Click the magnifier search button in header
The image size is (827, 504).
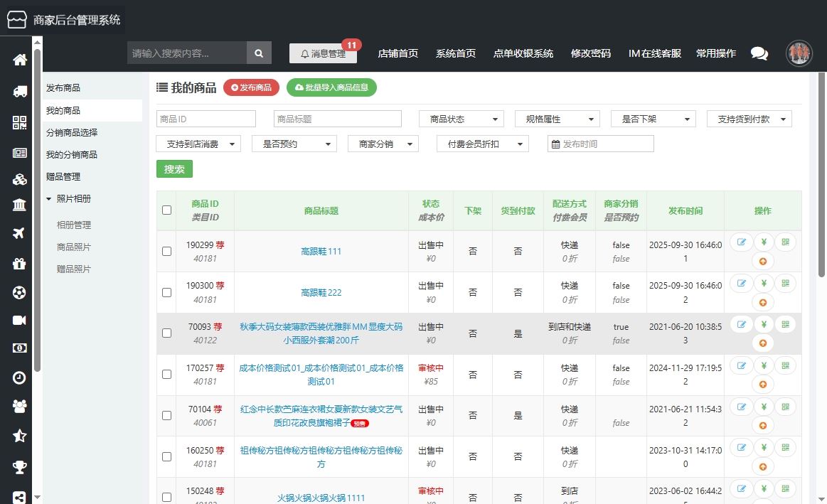click(x=259, y=53)
